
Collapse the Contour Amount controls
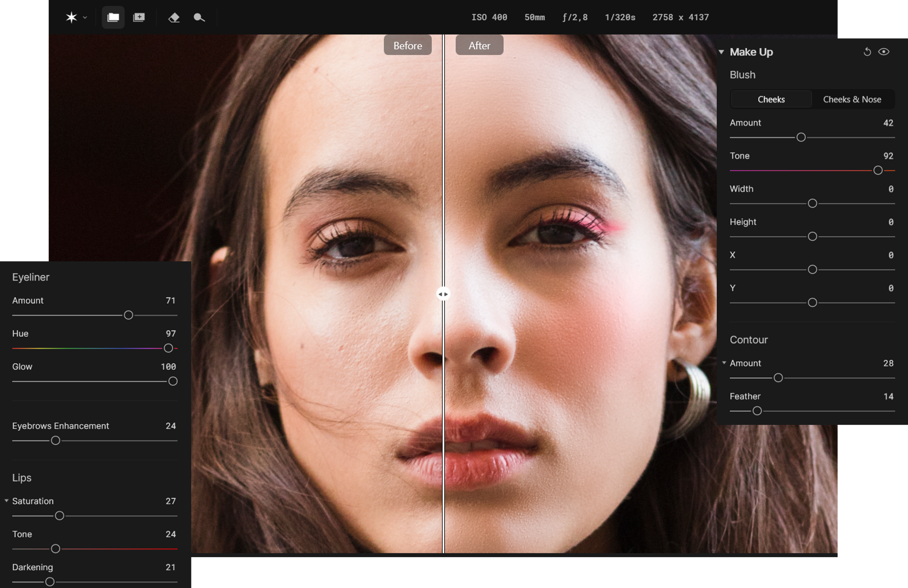(725, 363)
